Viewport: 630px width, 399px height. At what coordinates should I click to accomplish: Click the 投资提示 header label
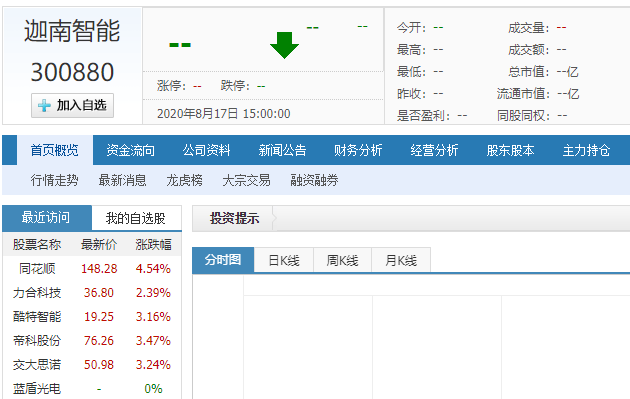click(x=234, y=218)
